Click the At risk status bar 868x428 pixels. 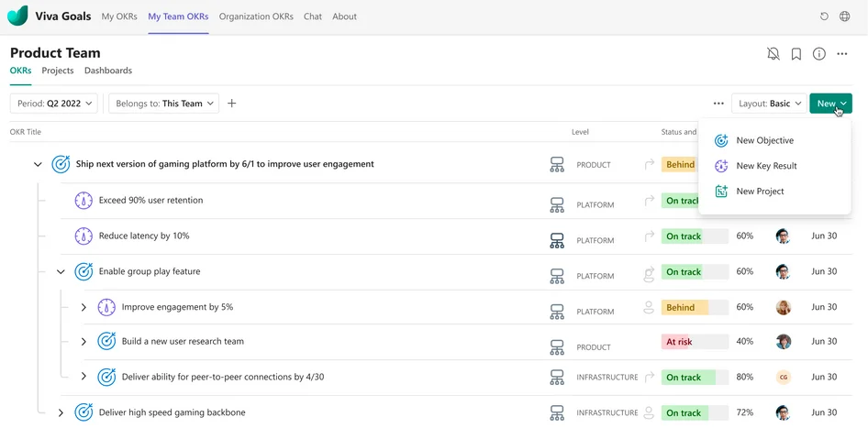tap(695, 342)
